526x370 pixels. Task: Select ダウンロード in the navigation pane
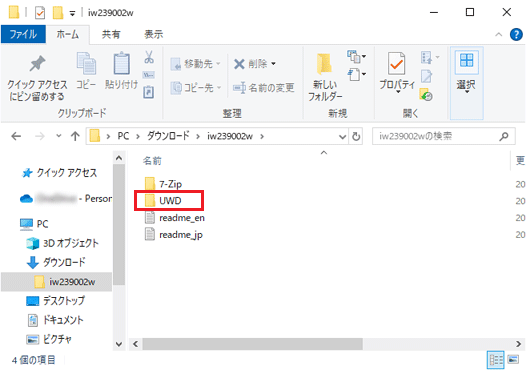pyautogui.click(x=56, y=262)
